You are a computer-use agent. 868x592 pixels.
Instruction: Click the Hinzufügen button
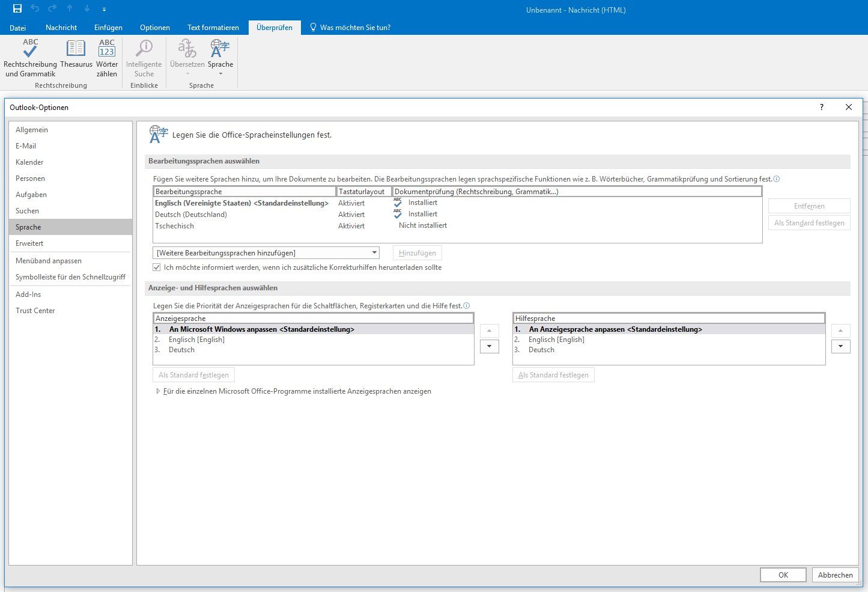(x=417, y=253)
